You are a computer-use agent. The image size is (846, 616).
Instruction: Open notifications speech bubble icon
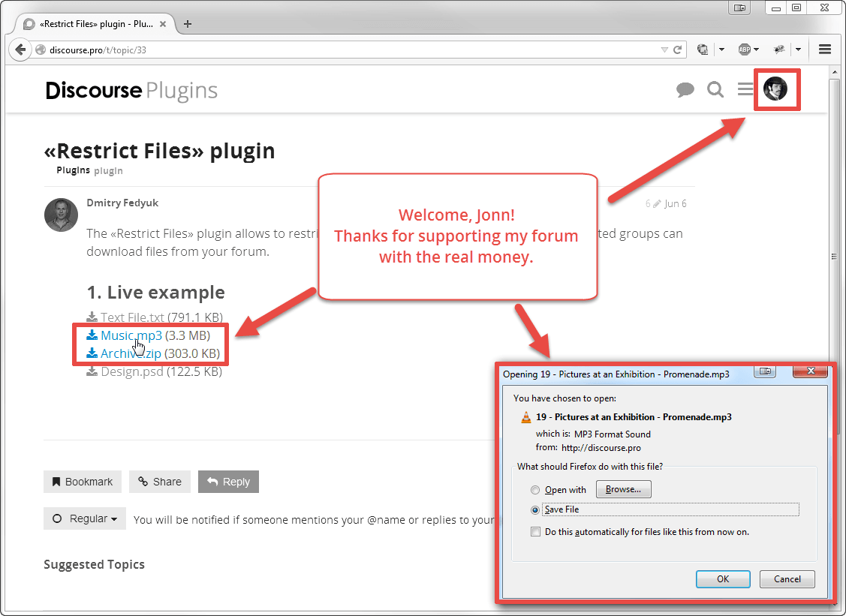click(x=685, y=89)
